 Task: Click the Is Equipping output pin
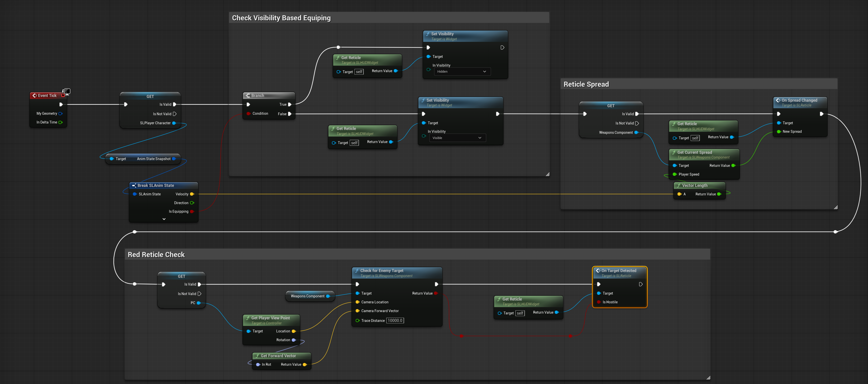[x=192, y=211]
